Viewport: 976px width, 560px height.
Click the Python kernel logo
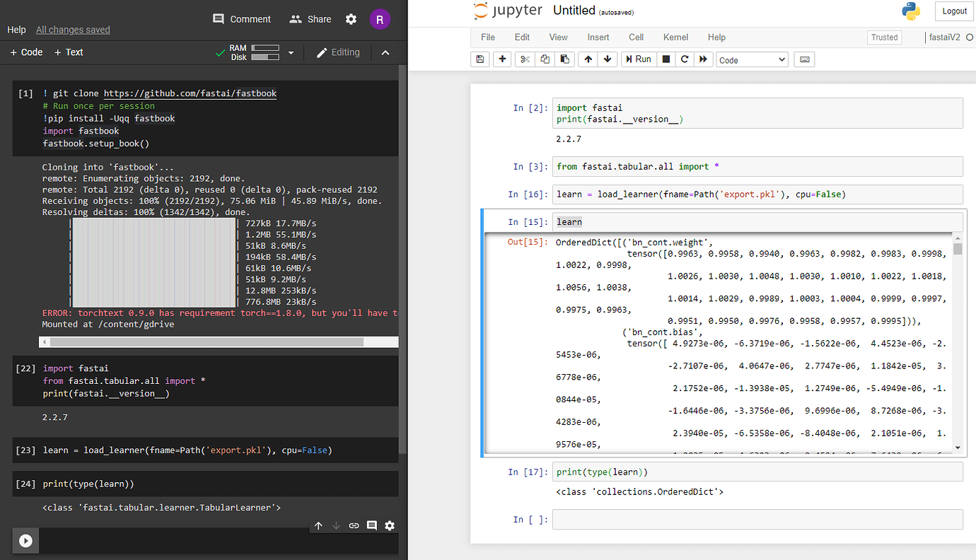910,11
